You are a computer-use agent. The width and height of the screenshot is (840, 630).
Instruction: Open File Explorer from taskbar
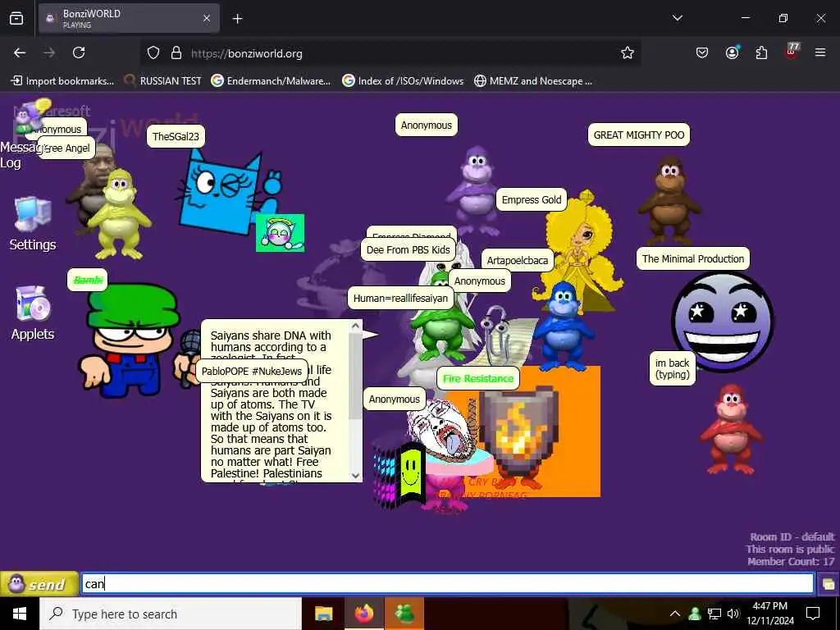pyautogui.click(x=323, y=614)
